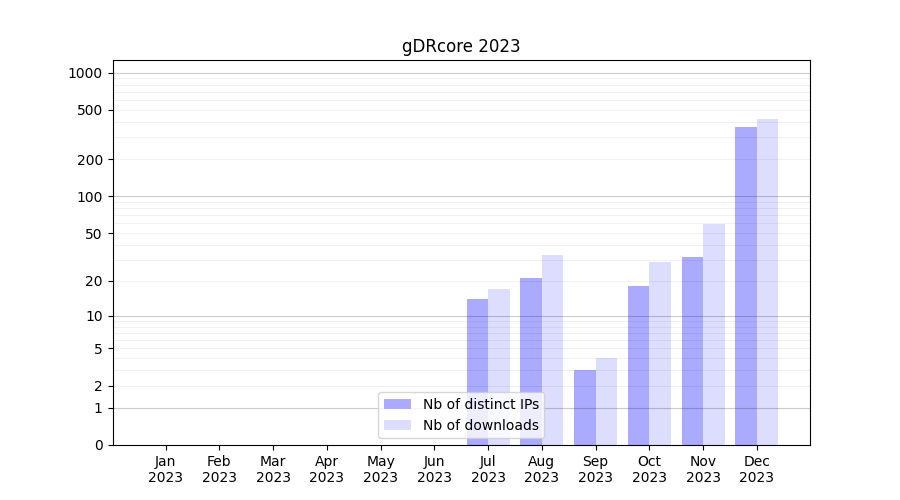Select the Sep 2023 downloads bar
Viewport: 900px width, 500px height.
coord(606,401)
